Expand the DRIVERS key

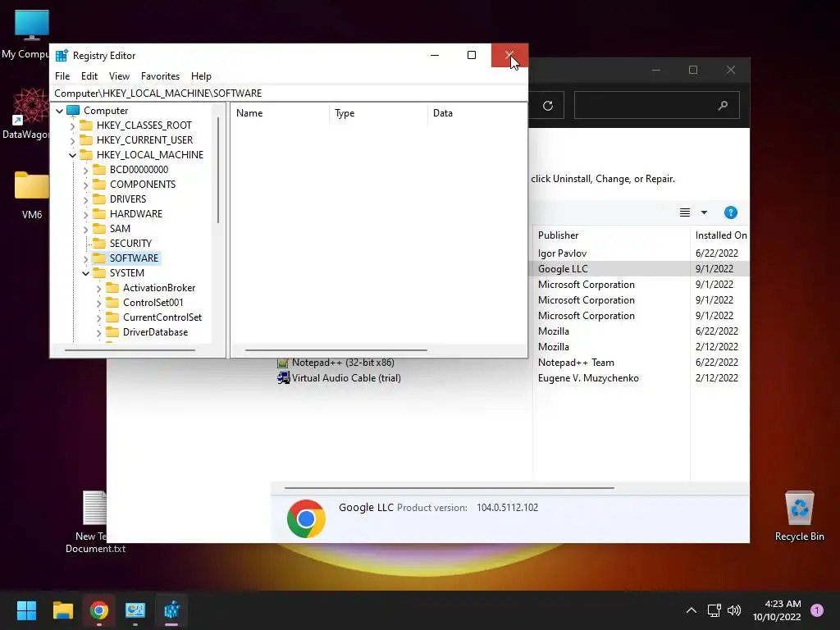[x=85, y=200]
